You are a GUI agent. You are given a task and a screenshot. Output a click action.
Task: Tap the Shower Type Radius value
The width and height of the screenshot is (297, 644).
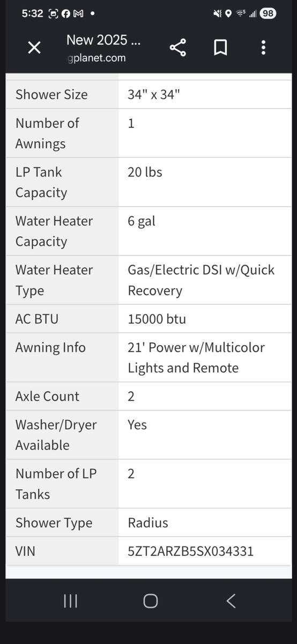pos(148,523)
